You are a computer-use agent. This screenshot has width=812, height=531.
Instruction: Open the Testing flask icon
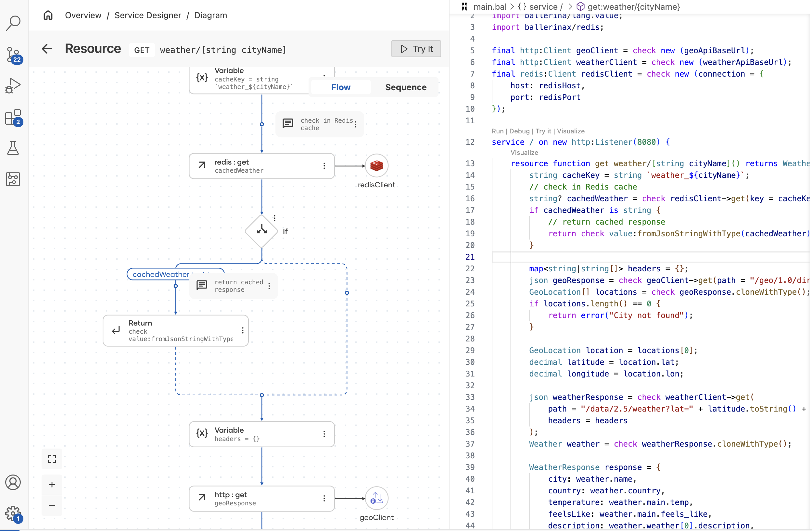[x=13, y=148]
